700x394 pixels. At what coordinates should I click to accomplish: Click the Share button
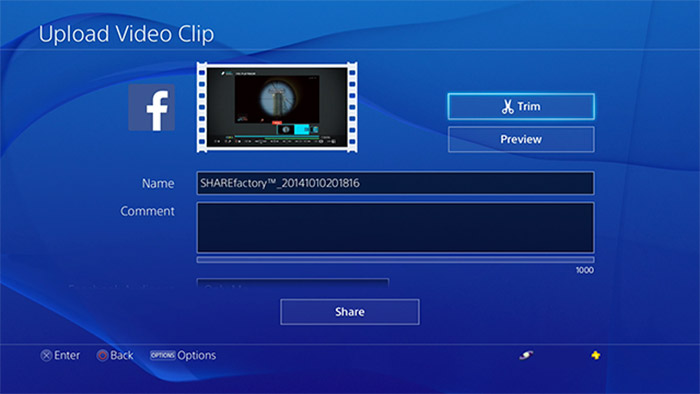(x=350, y=311)
